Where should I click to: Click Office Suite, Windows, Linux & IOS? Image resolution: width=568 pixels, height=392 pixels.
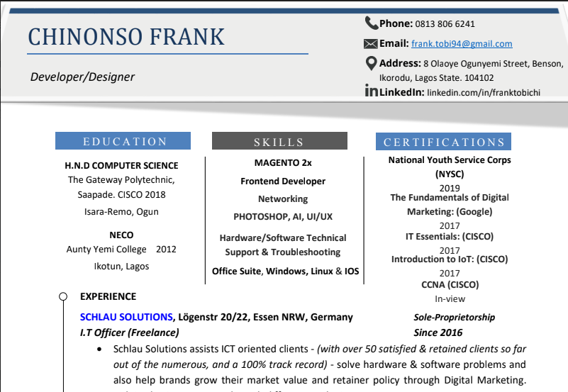coord(286,271)
